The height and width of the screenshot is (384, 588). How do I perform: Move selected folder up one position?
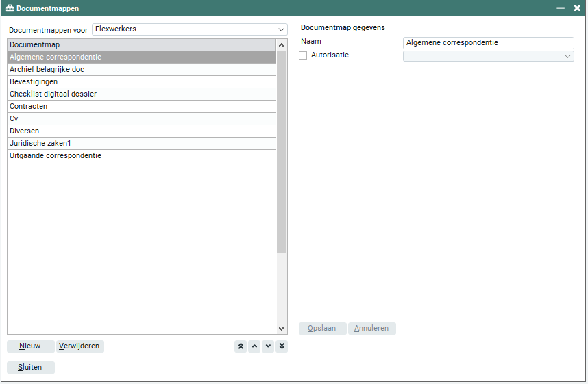click(254, 346)
